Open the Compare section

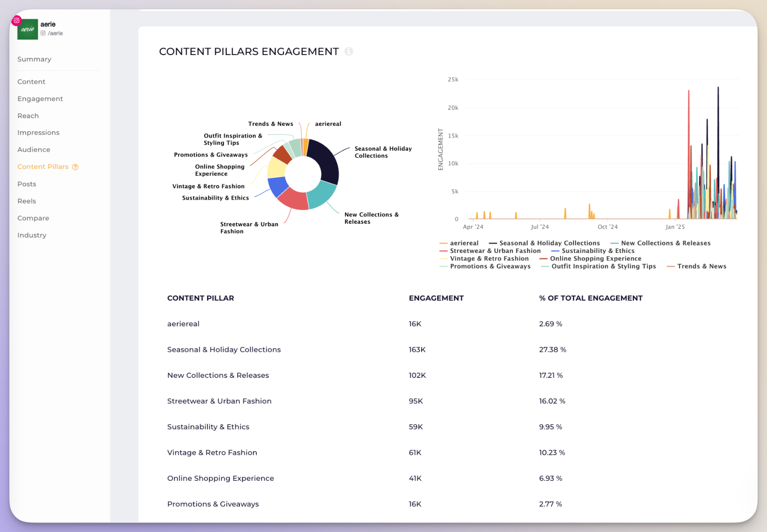33,218
